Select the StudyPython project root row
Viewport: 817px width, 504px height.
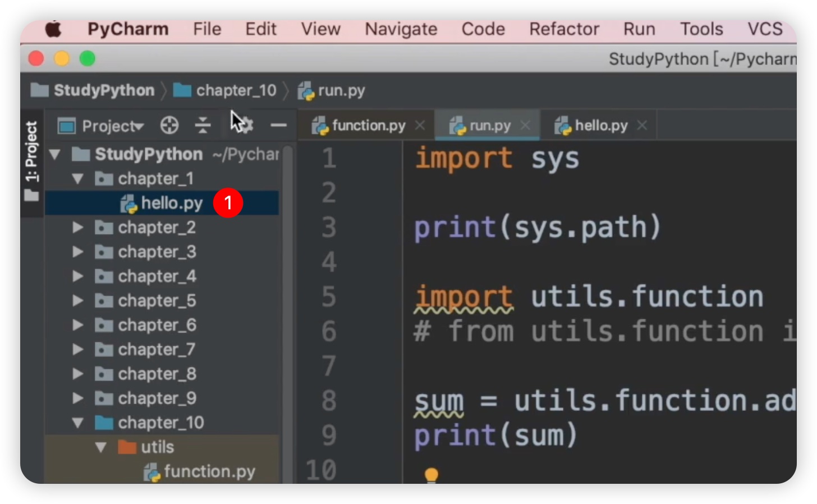[162, 154]
